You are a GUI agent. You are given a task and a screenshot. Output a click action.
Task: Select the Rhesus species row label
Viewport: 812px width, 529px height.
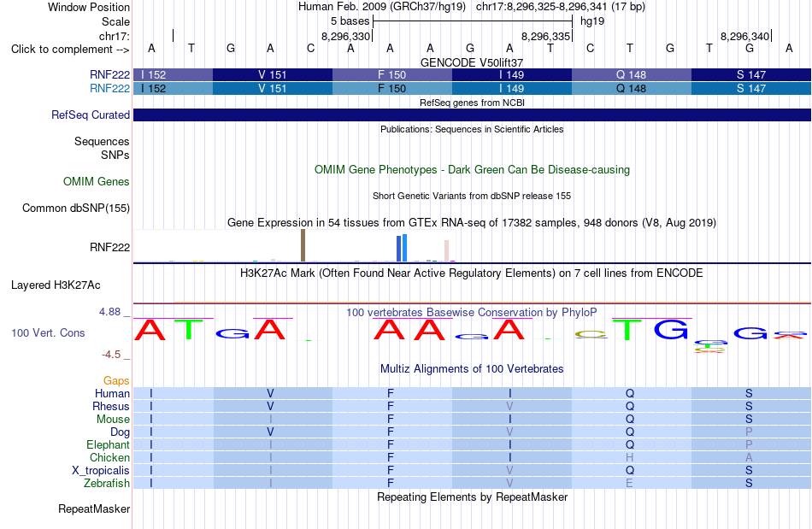click(x=111, y=406)
